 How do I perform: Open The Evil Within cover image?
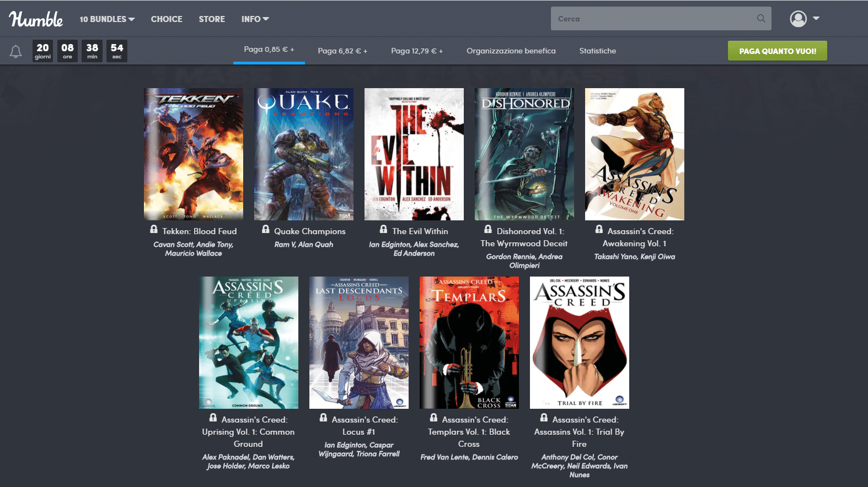click(x=414, y=154)
